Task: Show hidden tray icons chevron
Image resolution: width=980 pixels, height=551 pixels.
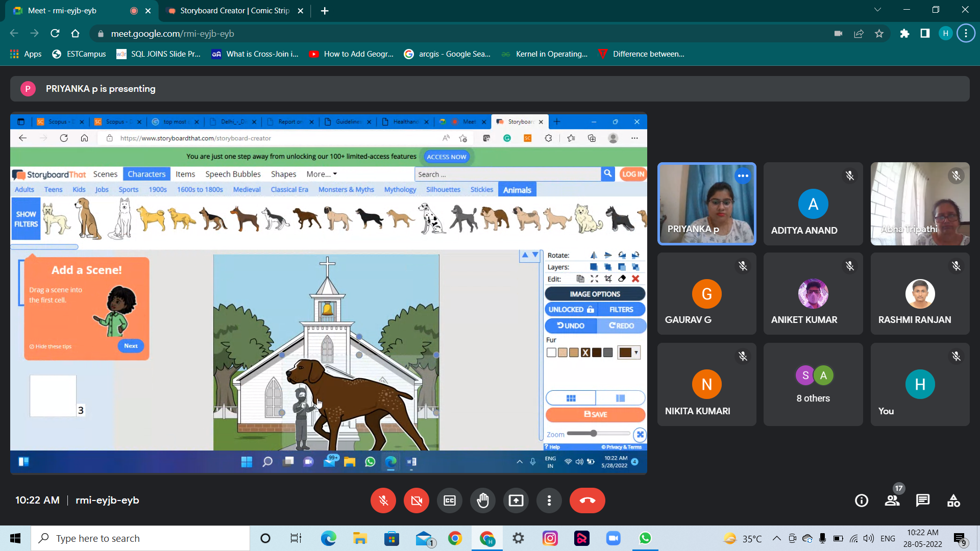Action: pos(776,538)
